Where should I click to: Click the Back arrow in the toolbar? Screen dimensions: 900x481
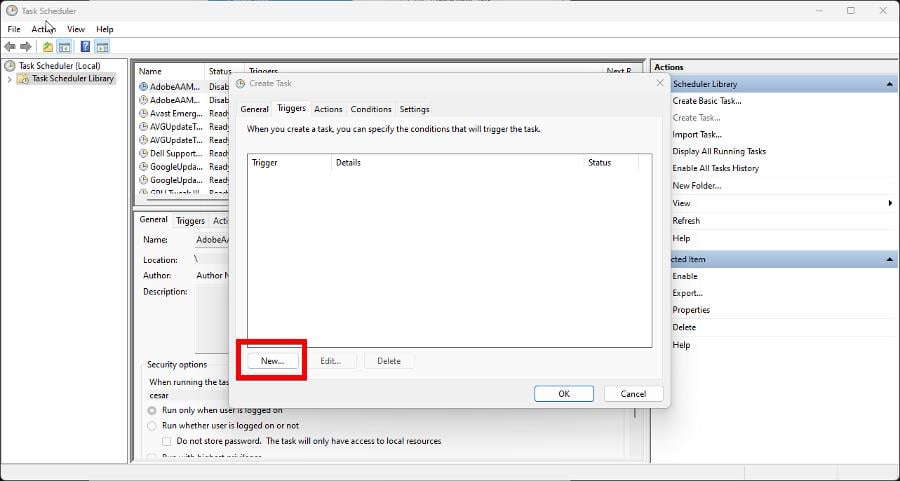click(10, 46)
